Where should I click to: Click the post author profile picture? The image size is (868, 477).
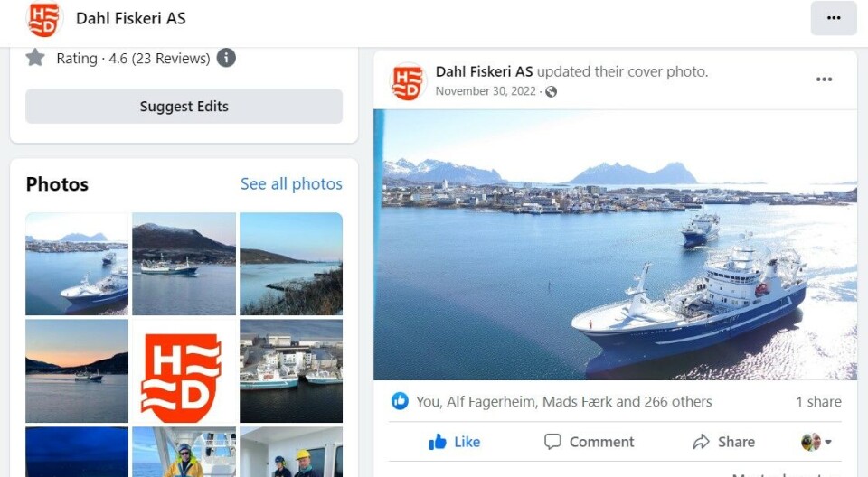pyautogui.click(x=408, y=81)
